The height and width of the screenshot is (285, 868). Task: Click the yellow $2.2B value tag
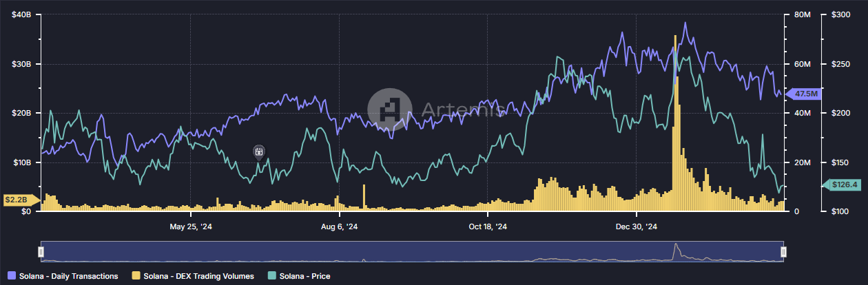[17, 200]
